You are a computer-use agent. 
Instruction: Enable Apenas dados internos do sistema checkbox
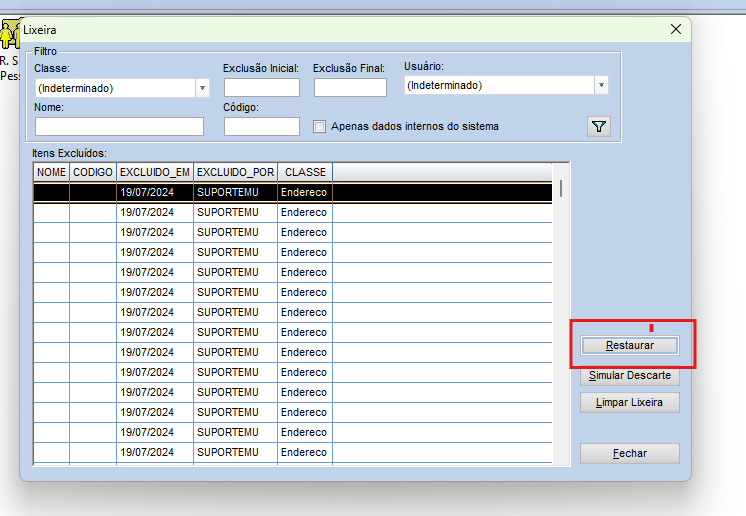pyautogui.click(x=320, y=127)
